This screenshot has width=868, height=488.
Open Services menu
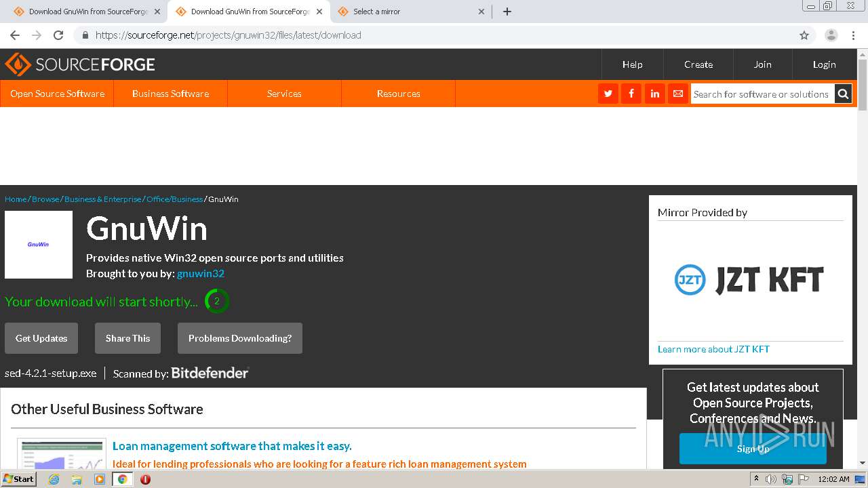[x=284, y=94]
